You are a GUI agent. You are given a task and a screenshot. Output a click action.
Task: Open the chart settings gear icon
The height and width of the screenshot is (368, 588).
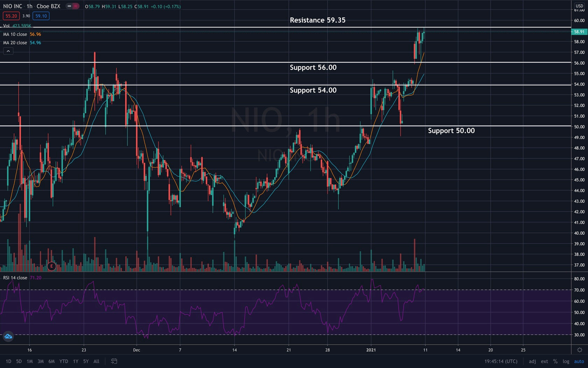coord(580,350)
